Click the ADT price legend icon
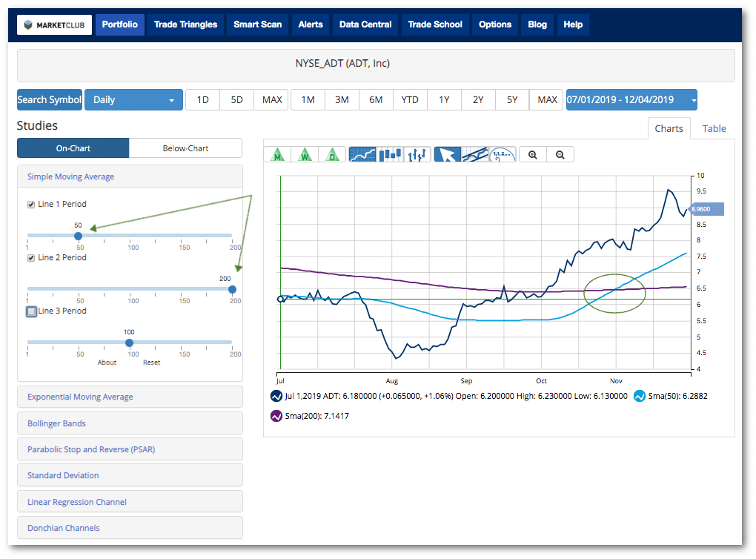 click(276, 396)
